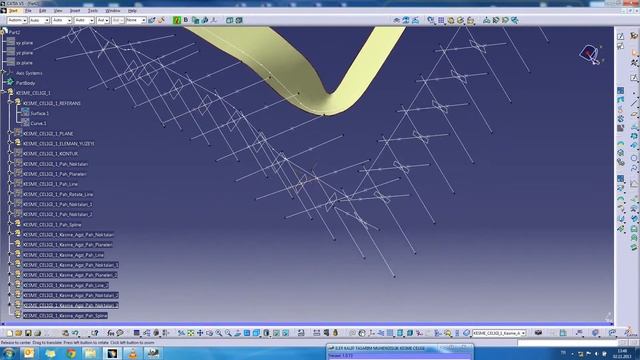Collapse the KESME_CELIGI_1_REFERANS node
640x360 pixels.
(x=10, y=103)
